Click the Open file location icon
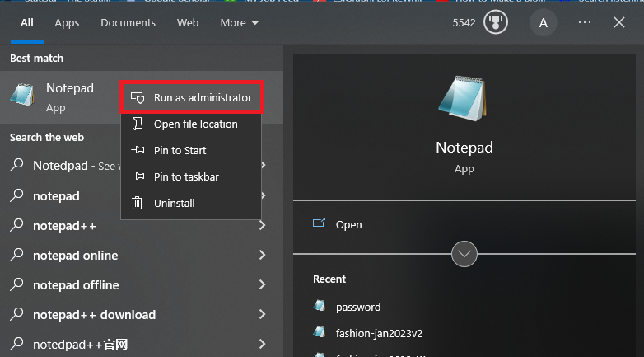 coord(138,124)
